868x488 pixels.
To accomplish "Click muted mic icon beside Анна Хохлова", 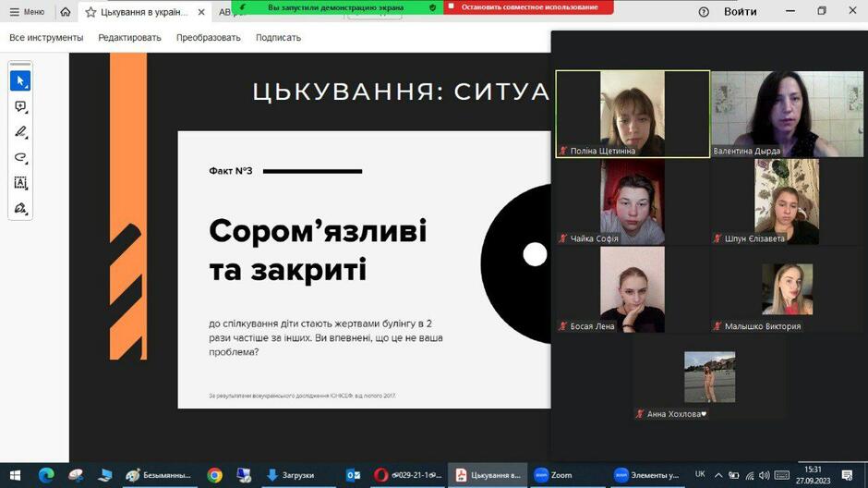I will pos(640,414).
